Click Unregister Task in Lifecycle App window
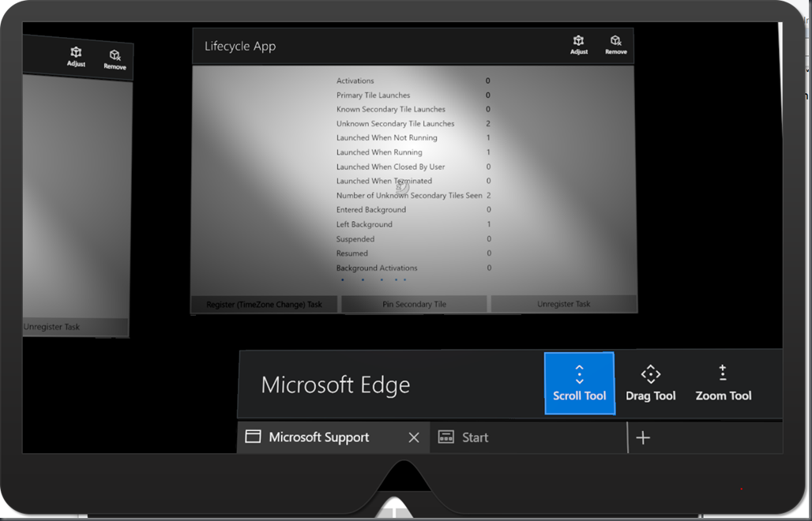 click(564, 304)
